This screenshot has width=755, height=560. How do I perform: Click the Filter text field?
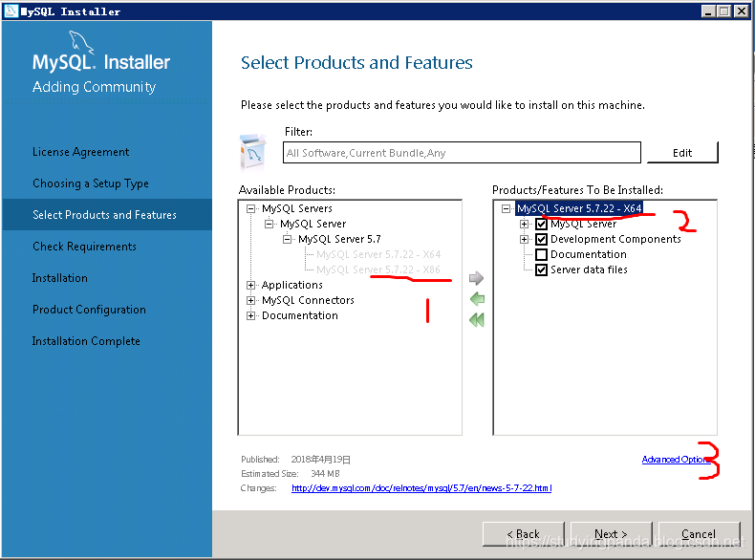point(462,153)
